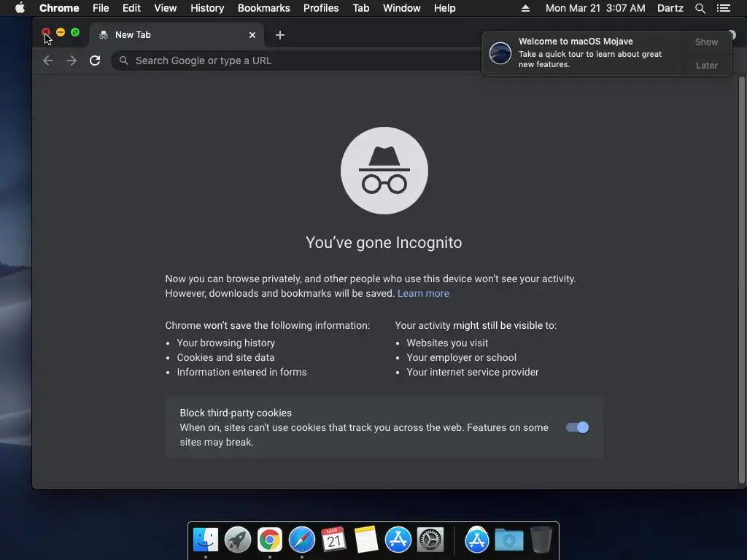Viewport: 747px width, 560px height.
Task: Click the Information entered in forms bullet
Action: 241,373
